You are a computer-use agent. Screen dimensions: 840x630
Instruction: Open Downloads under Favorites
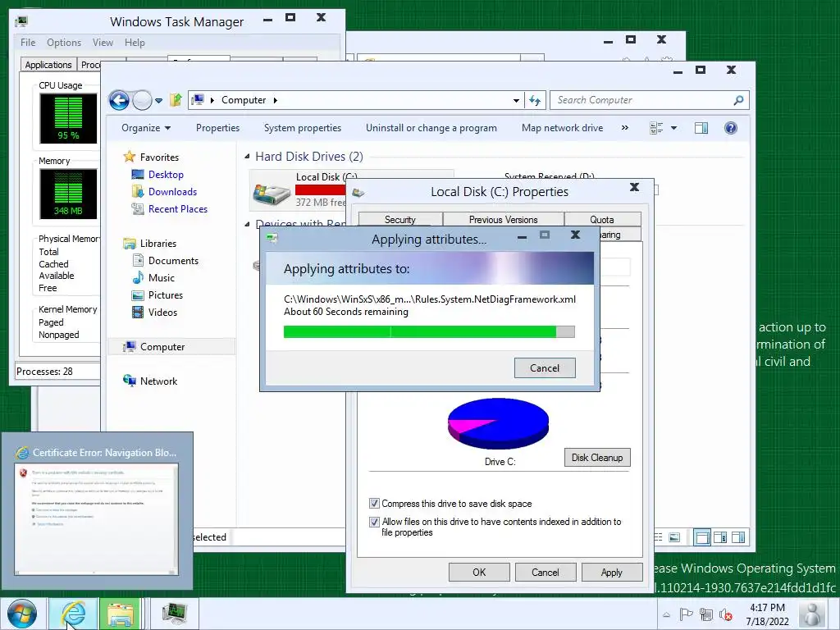(x=172, y=192)
